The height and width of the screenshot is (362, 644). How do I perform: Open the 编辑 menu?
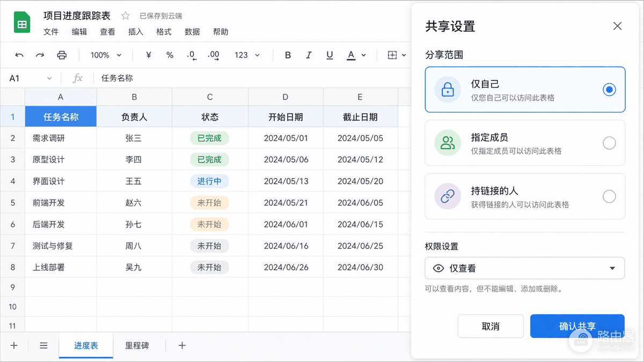(x=79, y=32)
